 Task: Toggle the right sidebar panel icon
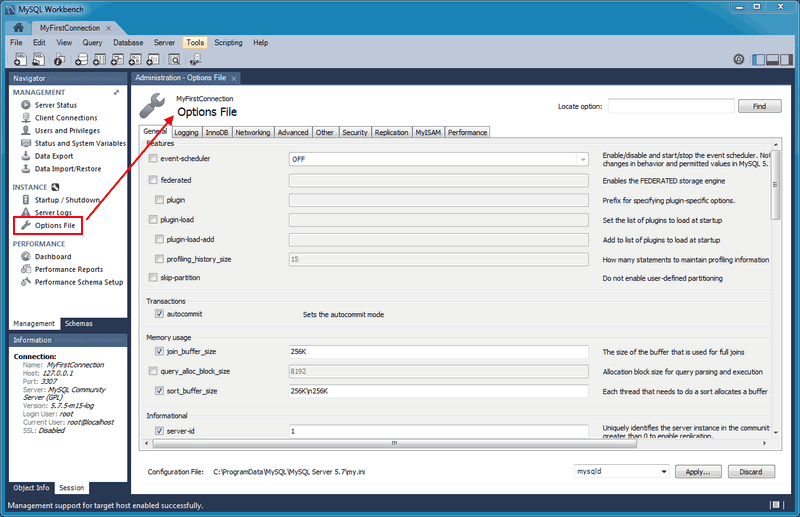point(786,60)
